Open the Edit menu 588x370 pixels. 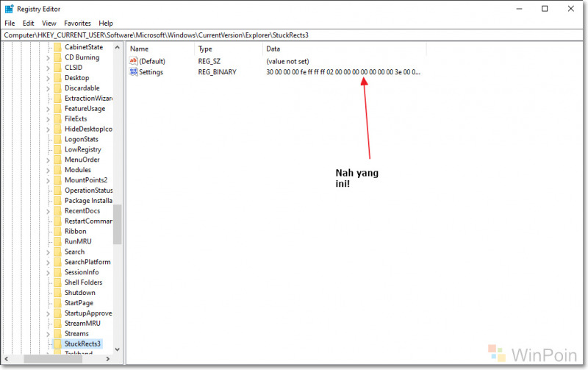pos(28,24)
